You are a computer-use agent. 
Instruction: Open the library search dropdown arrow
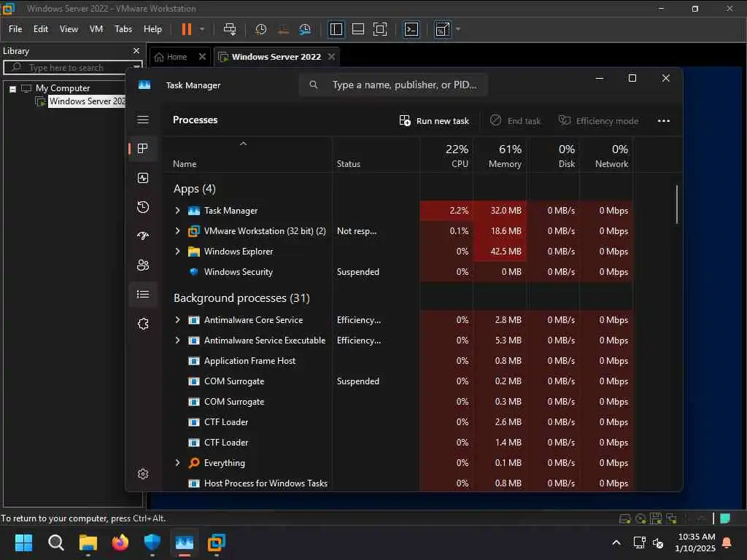point(136,67)
